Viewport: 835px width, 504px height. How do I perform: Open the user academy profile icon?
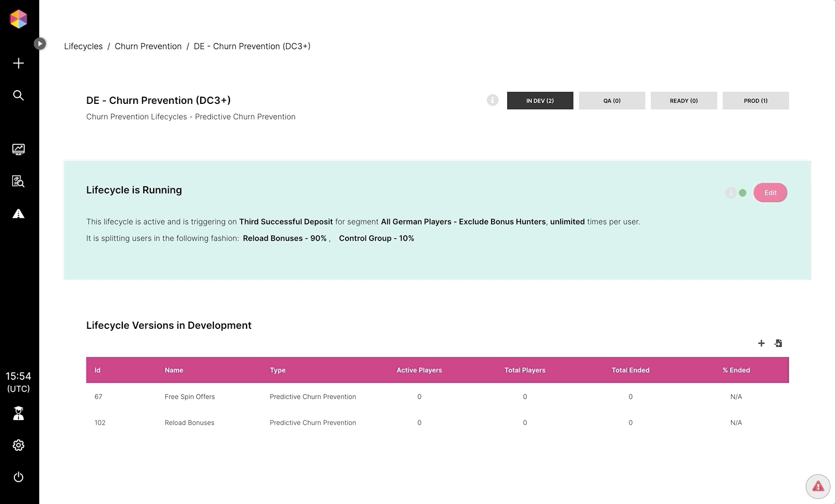click(x=18, y=413)
